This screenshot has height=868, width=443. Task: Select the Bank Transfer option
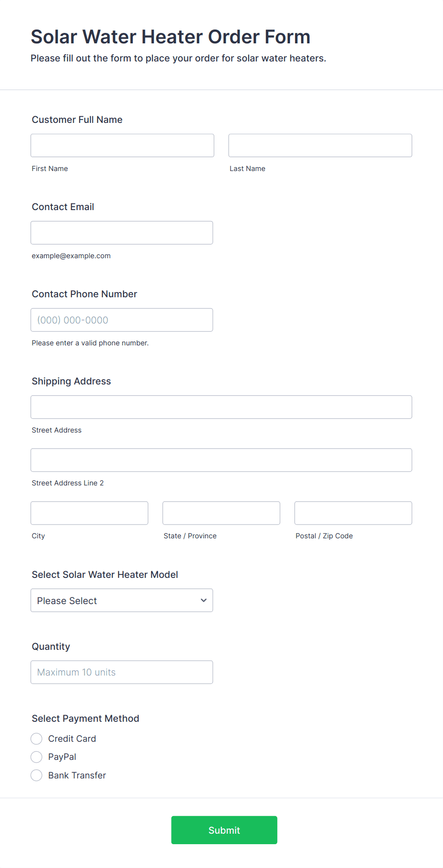click(x=37, y=775)
